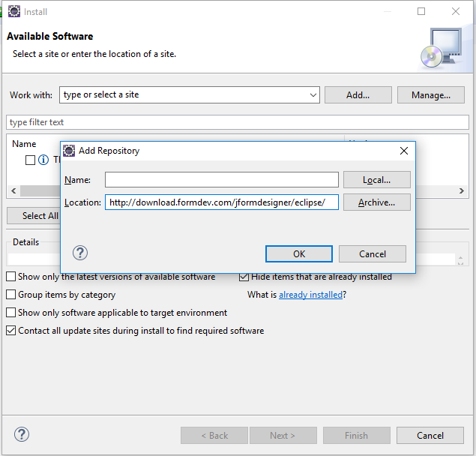
Task: Click into the Location URL field
Action: coord(221,202)
